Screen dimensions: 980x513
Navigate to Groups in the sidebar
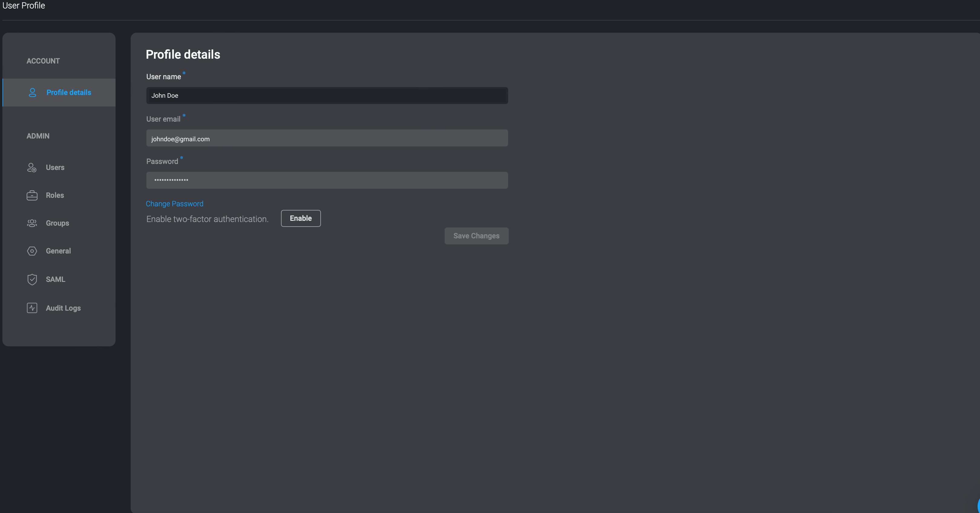(57, 223)
